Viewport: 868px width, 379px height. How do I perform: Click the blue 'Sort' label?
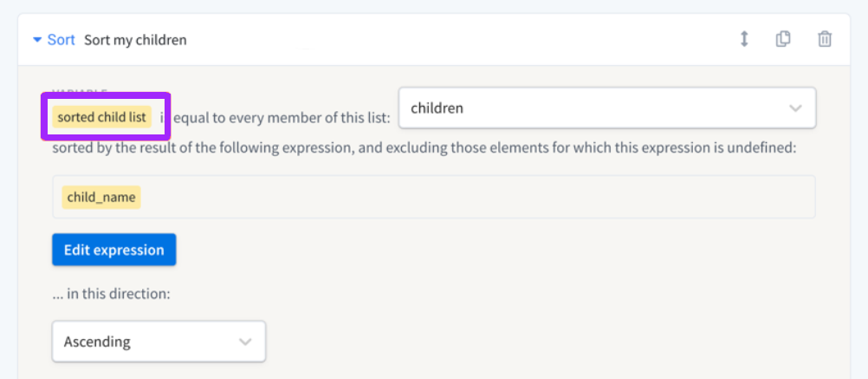coord(61,40)
